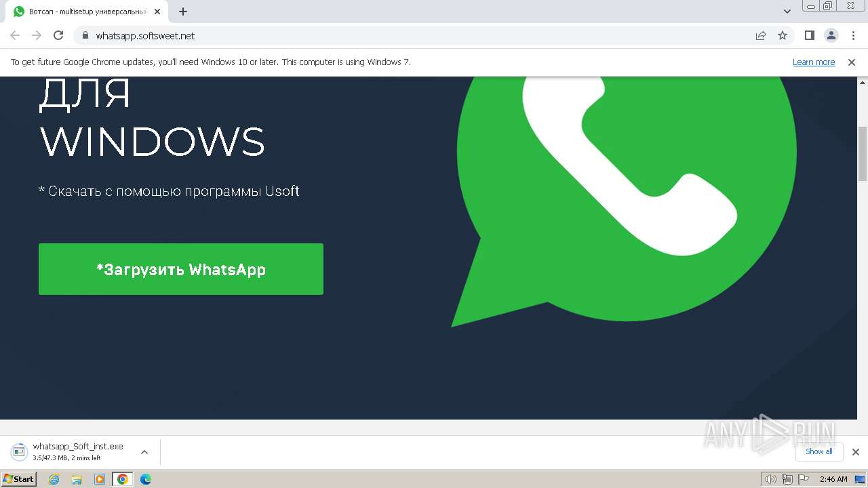The height and width of the screenshot is (488, 868).
Task: Open the Chrome three-dot menu
Action: (x=853, y=35)
